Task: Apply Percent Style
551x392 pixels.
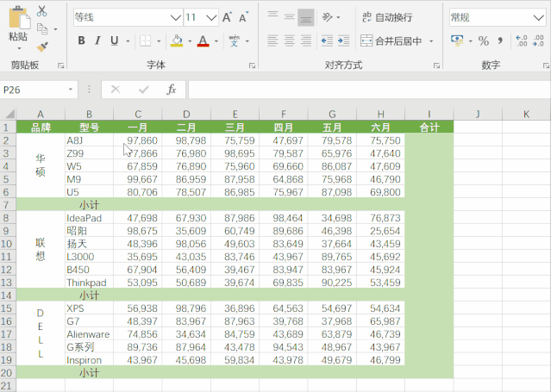Action: (x=484, y=40)
